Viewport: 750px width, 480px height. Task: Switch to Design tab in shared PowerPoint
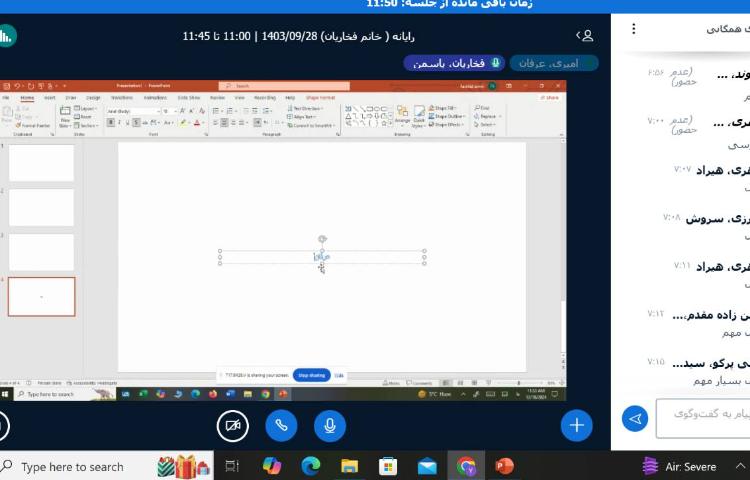coord(93,98)
